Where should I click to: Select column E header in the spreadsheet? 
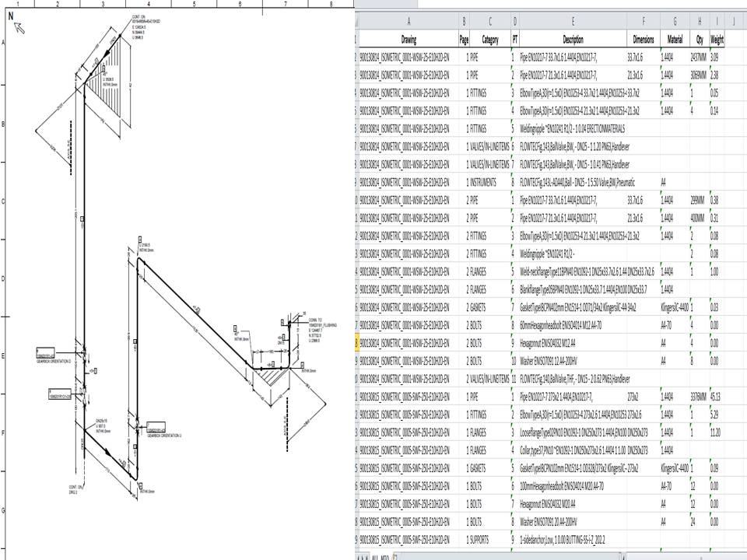coord(572,22)
